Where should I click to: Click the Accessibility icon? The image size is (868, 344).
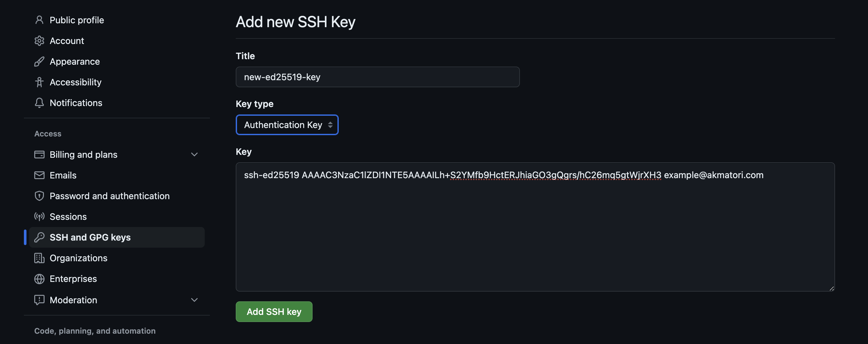point(39,82)
